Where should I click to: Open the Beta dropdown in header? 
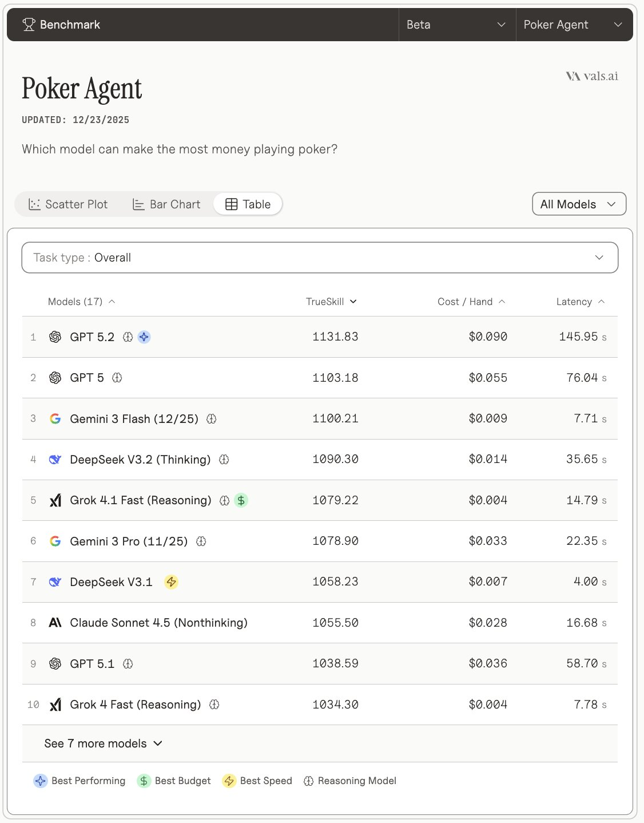pyautogui.click(x=456, y=25)
